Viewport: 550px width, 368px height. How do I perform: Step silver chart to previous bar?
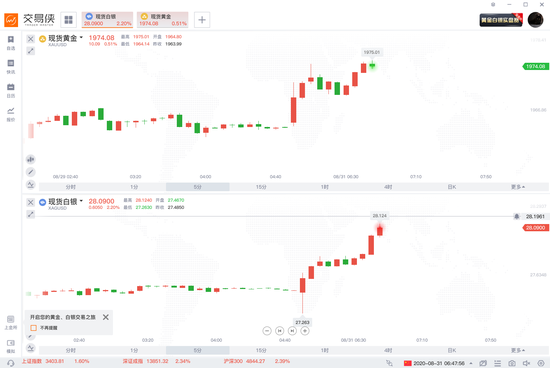pos(280,331)
